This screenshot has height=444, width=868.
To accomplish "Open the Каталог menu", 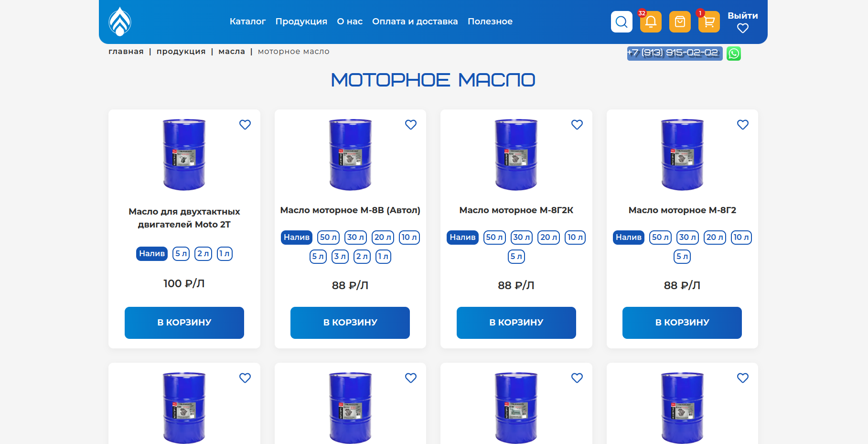I will point(247,22).
